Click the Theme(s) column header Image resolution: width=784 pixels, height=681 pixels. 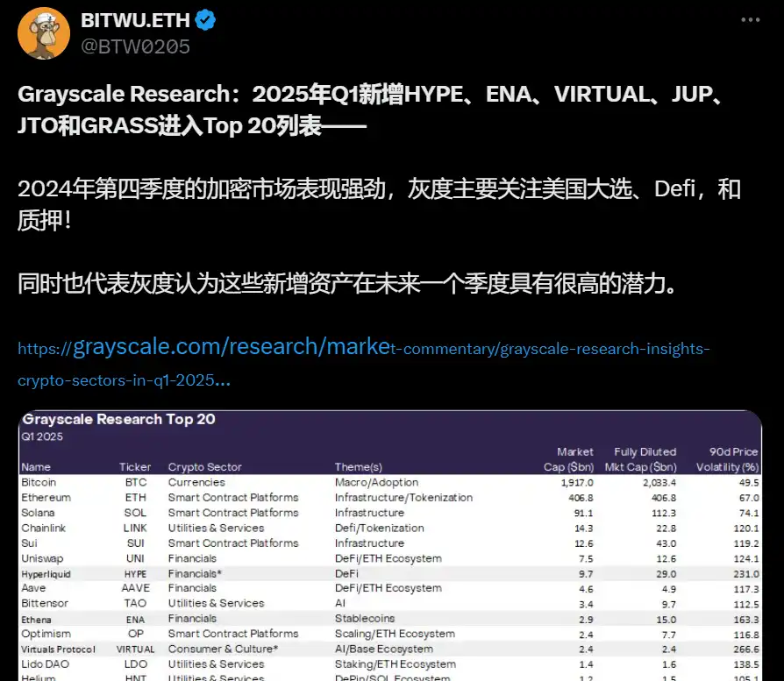point(359,467)
